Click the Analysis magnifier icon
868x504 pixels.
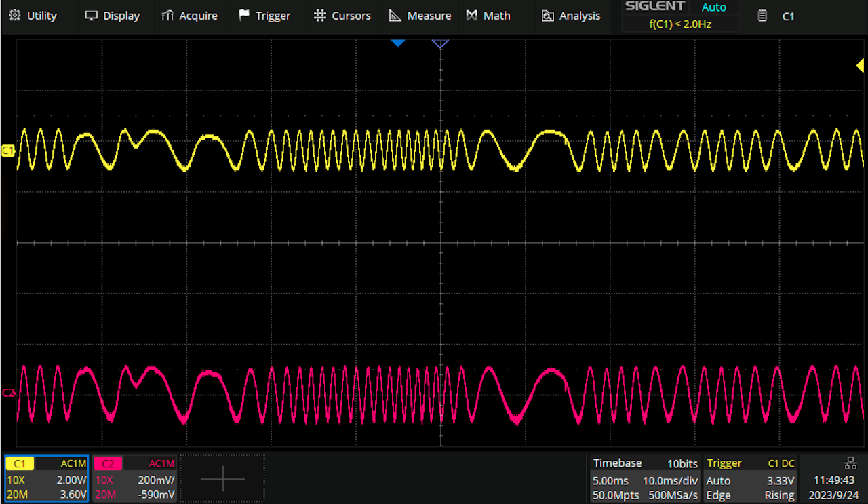click(548, 16)
